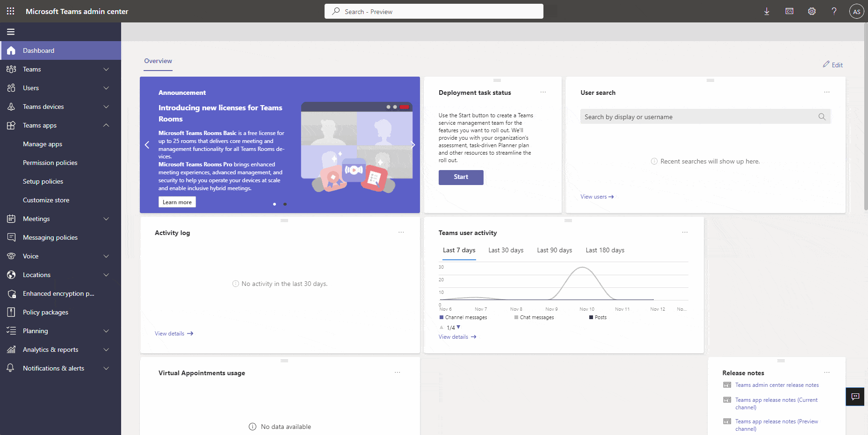Image resolution: width=868 pixels, height=435 pixels.
Task: Click the Policy packages icon
Action: pyautogui.click(x=11, y=312)
